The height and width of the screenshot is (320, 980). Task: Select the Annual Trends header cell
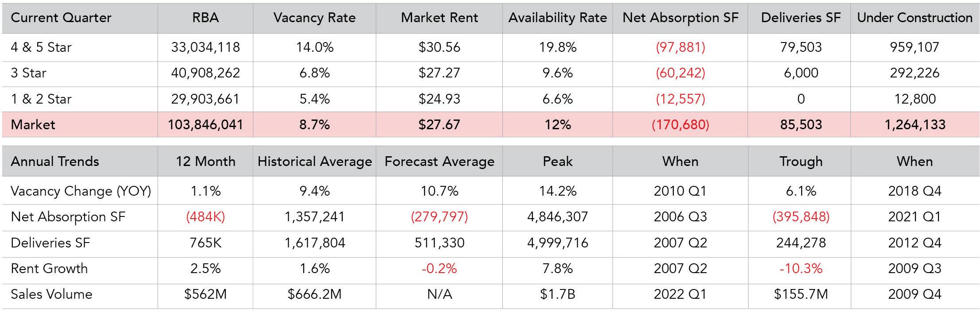pos(54,161)
